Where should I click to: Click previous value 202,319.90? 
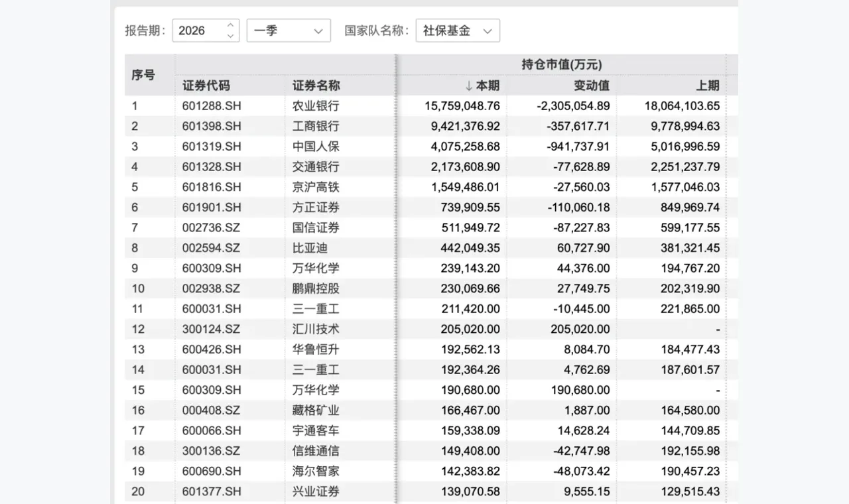(690, 288)
